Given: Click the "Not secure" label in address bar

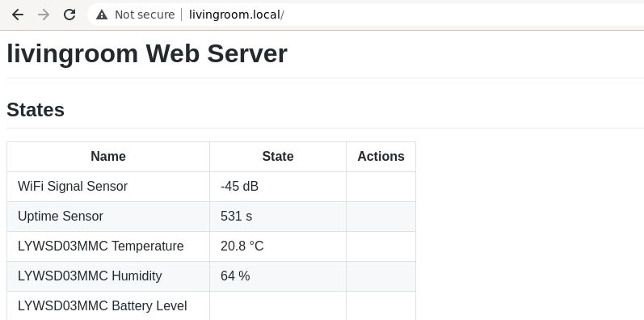Looking at the screenshot, I should (x=145, y=15).
